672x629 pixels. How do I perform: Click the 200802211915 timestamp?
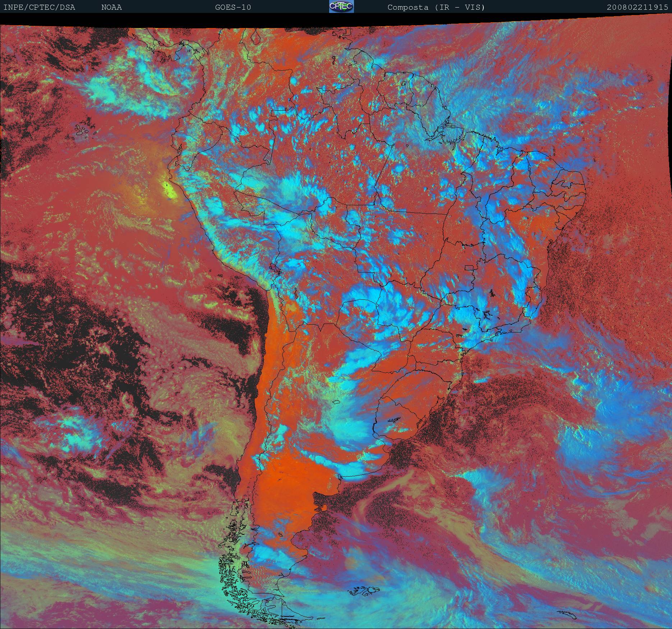[x=637, y=8]
